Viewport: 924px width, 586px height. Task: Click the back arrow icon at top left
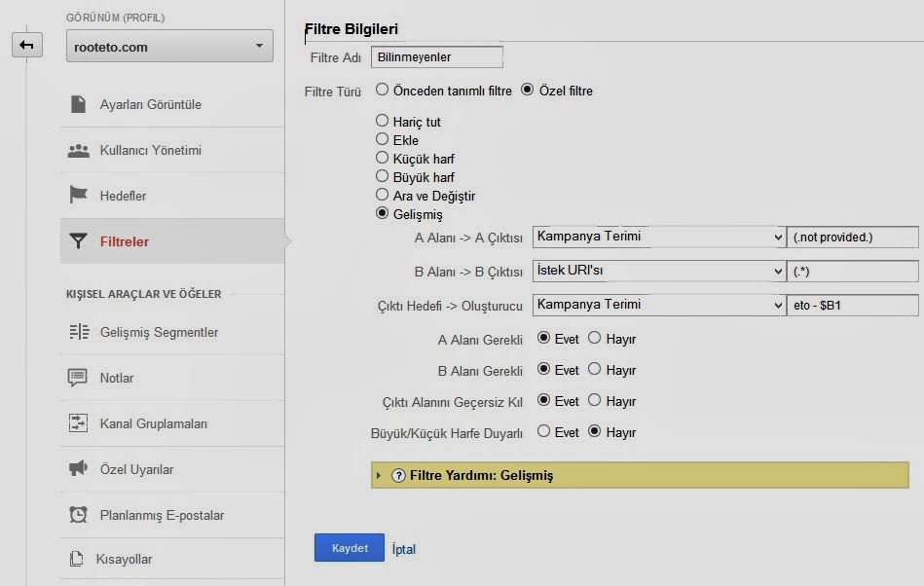click(27, 45)
